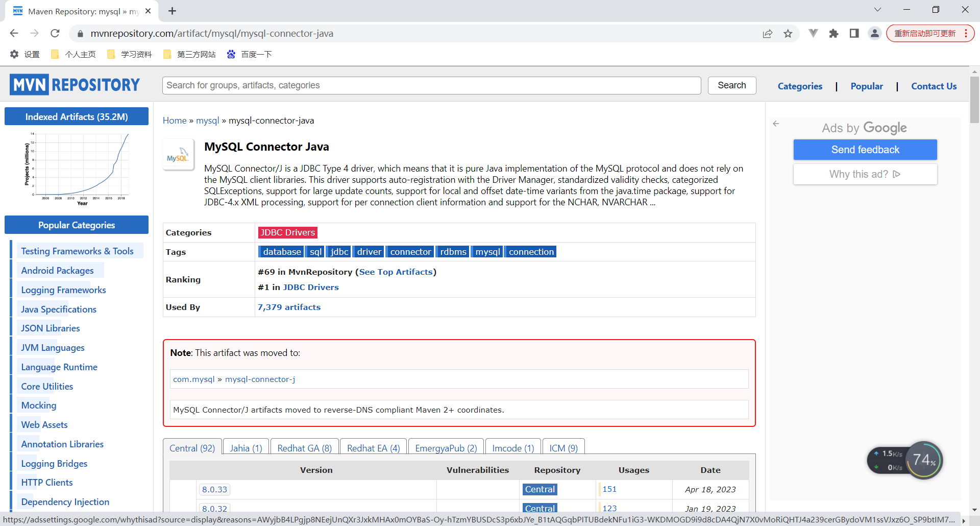Click the V-shaped extension icon
The width and height of the screenshot is (980, 526).
point(813,34)
